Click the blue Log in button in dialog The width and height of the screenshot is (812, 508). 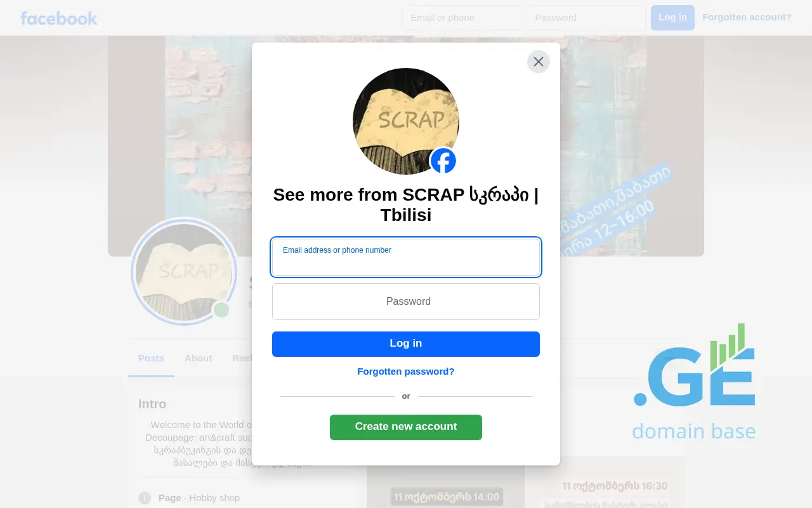(406, 344)
